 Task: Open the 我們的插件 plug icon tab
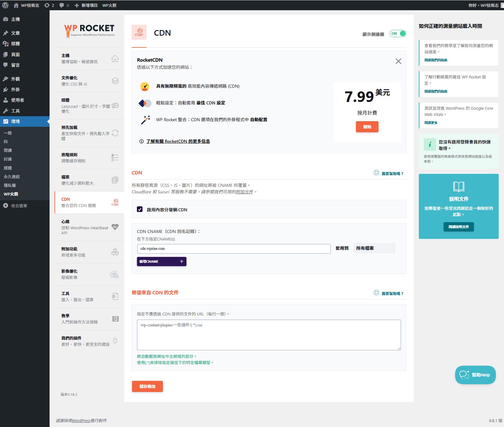[x=115, y=341]
